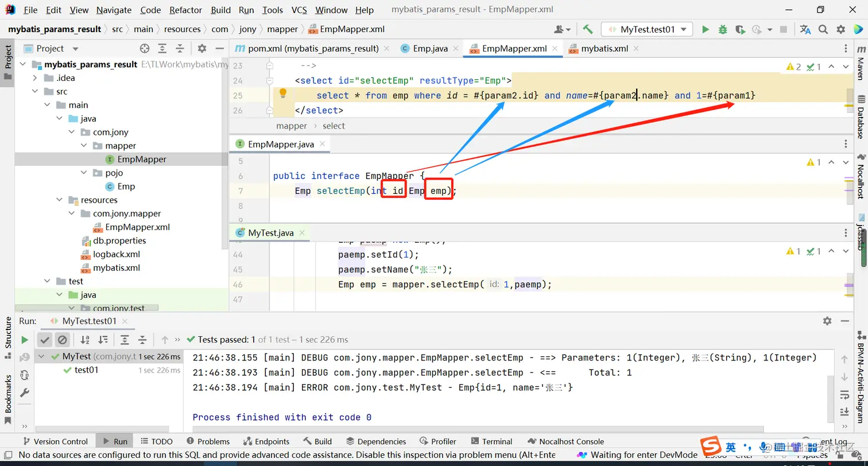Run MyTest.test01 with green play icon
Image resolution: width=868 pixels, height=466 pixels.
pyautogui.click(x=706, y=29)
